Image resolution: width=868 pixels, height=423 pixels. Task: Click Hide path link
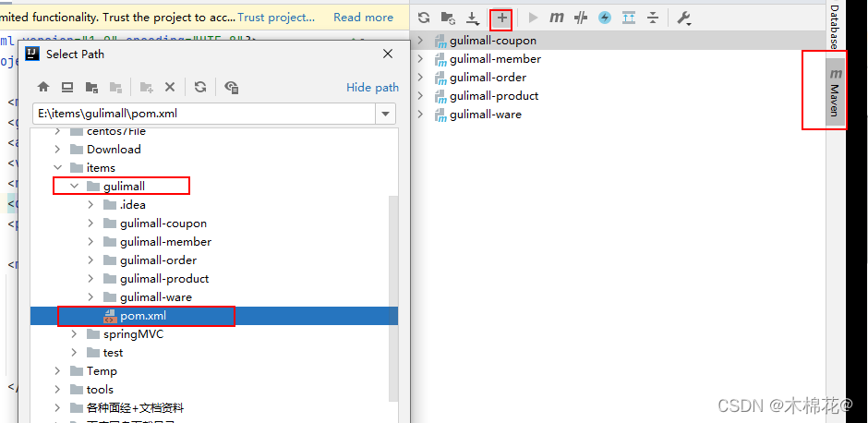point(372,88)
